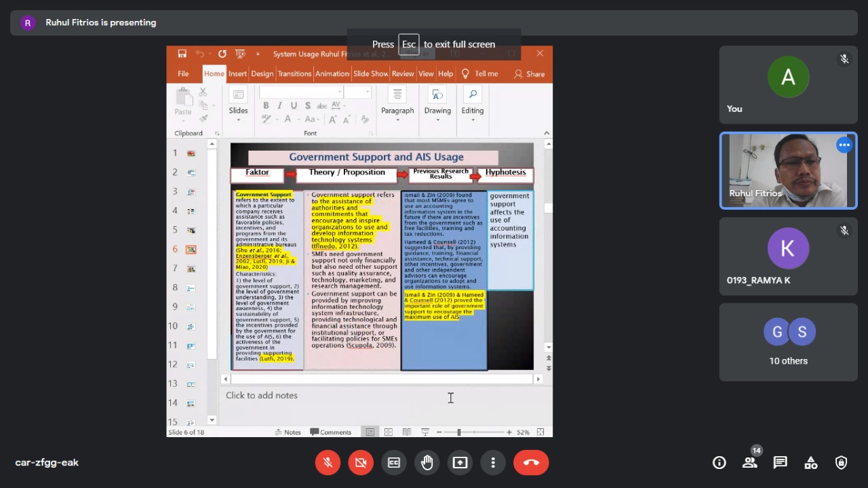Toggle Italic formatting
This screenshot has height=488, width=868.
pyautogui.click(x=280, y=105)
